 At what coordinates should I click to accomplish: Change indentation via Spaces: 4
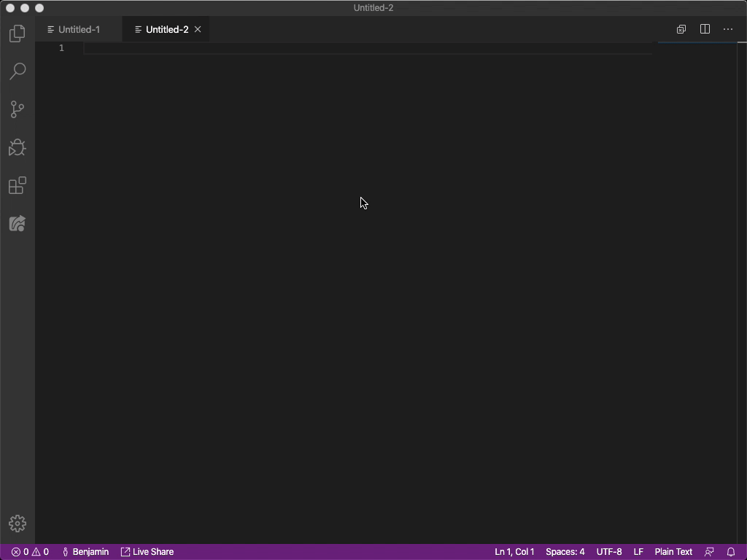pyautogui.click(x=565, y=552)
